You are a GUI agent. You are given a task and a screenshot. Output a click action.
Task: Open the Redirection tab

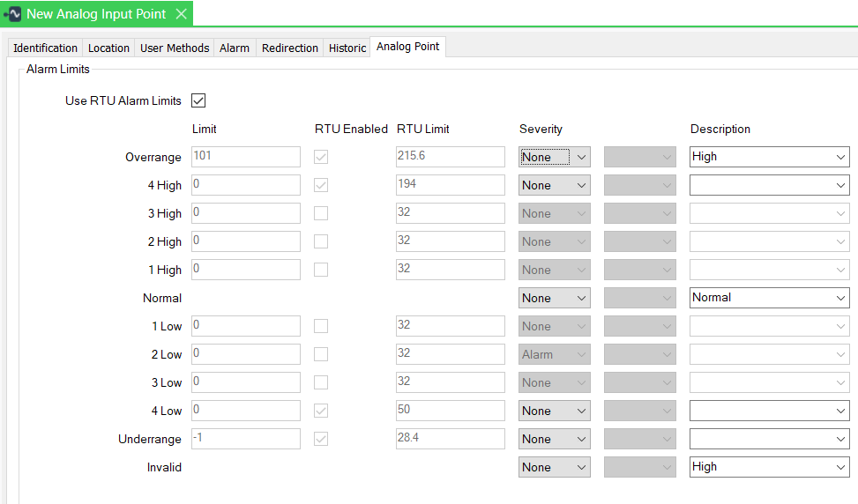coord(289,48)
